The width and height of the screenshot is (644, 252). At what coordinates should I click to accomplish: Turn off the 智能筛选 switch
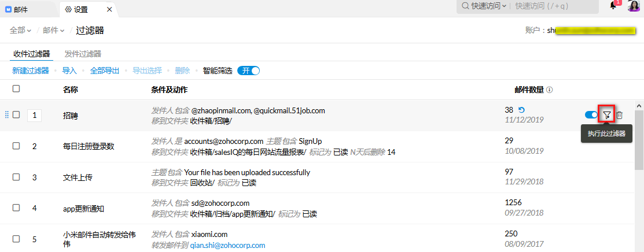click(248, 71)
